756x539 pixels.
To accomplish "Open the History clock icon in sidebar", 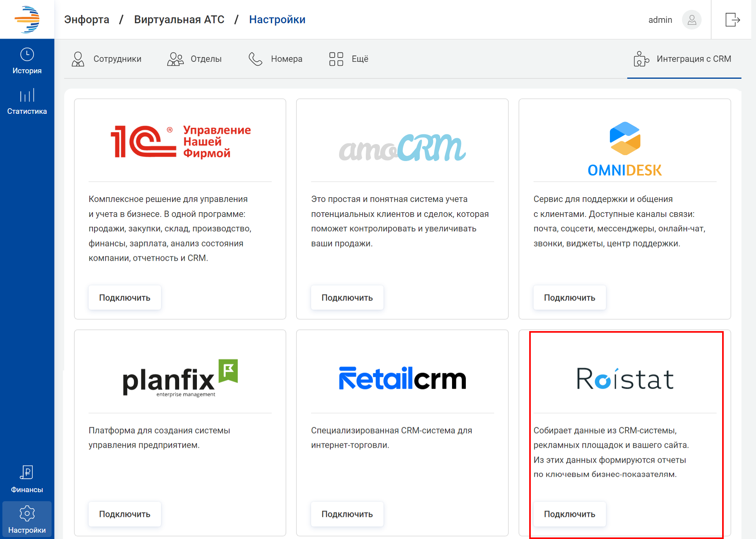I will (x=27, y=54).
